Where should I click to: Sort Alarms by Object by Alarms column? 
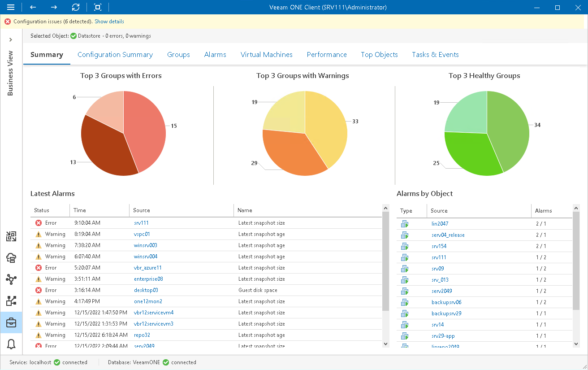click(552, 211)
